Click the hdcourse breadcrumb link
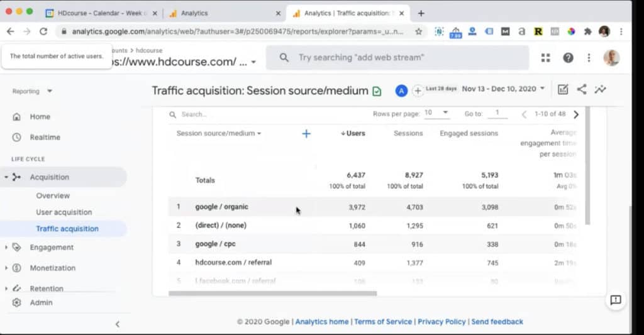Image resolution: width=644 pixels, height=335 pixels. pyautogui.click(x=149, y=50)
